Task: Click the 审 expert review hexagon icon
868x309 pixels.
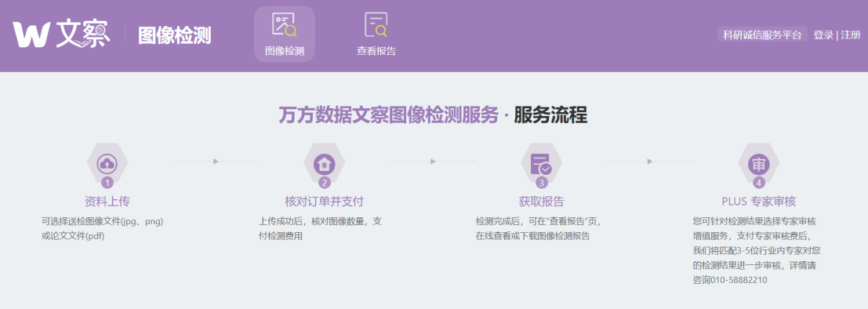Action: coord(759,163)
